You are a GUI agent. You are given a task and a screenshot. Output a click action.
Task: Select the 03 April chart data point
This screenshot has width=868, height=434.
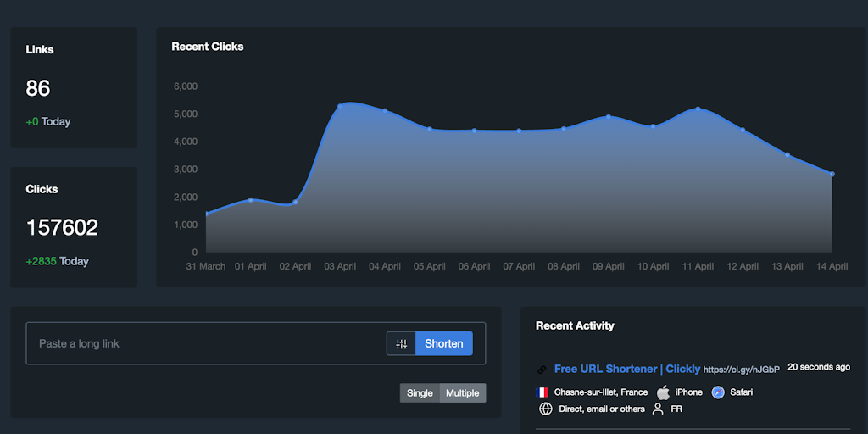point(340,106)
